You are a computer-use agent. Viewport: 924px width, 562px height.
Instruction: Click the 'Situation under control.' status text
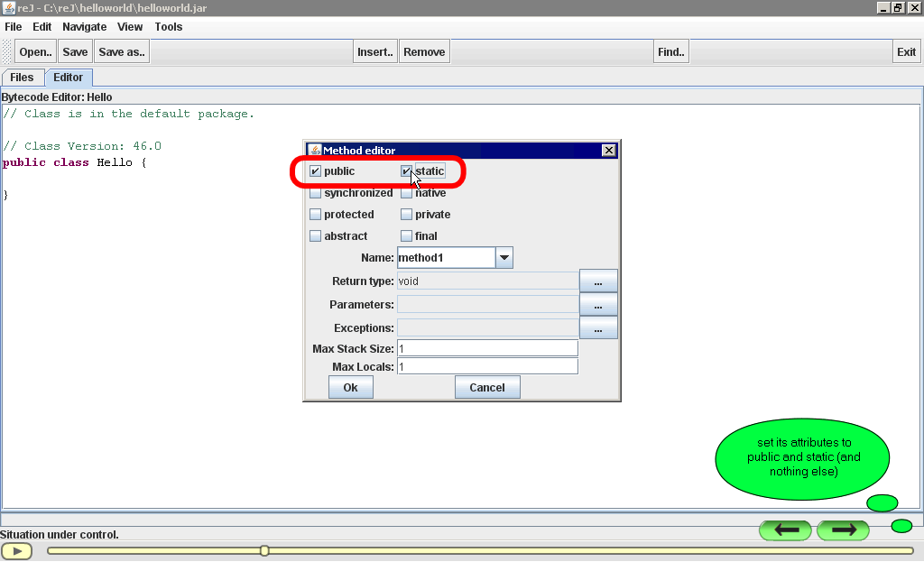60,535
